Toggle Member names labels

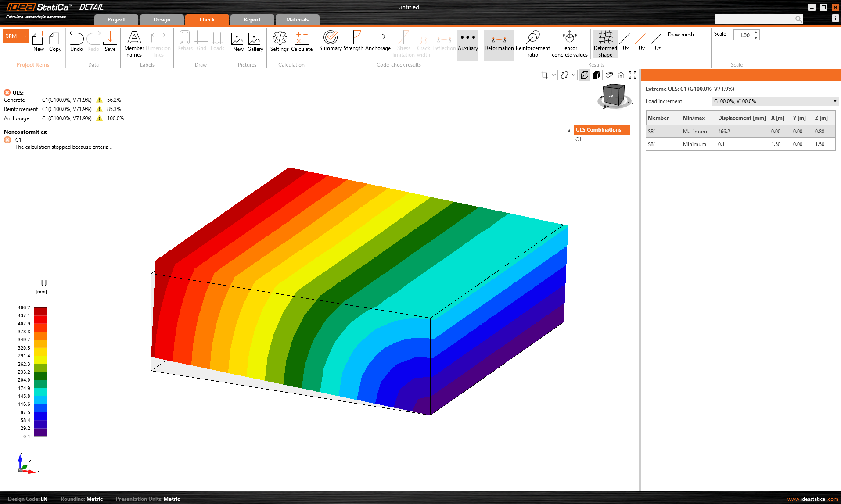pos(134,44)
